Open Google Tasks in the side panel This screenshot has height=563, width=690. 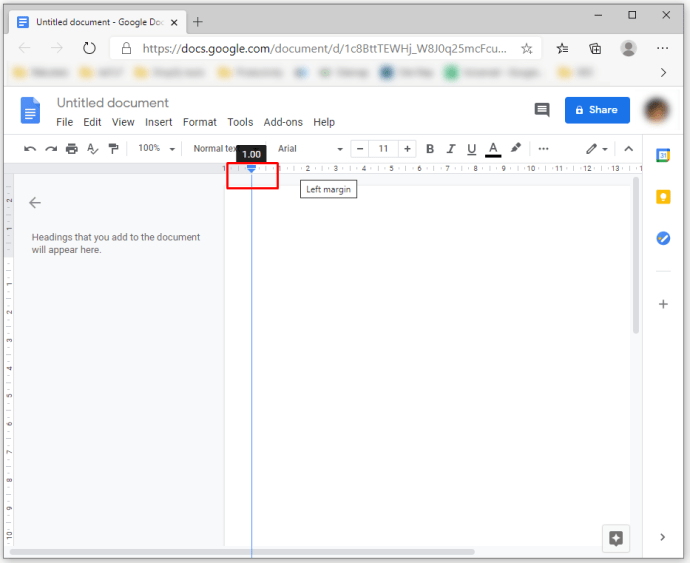[x=663, y=238]
